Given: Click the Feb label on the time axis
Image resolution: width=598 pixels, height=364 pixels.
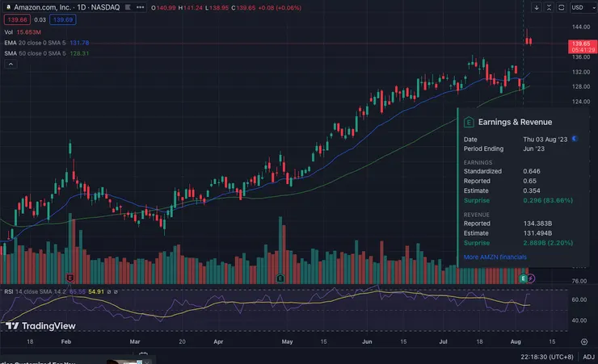Looking at the screenshot, I should [x=66, y=341].
